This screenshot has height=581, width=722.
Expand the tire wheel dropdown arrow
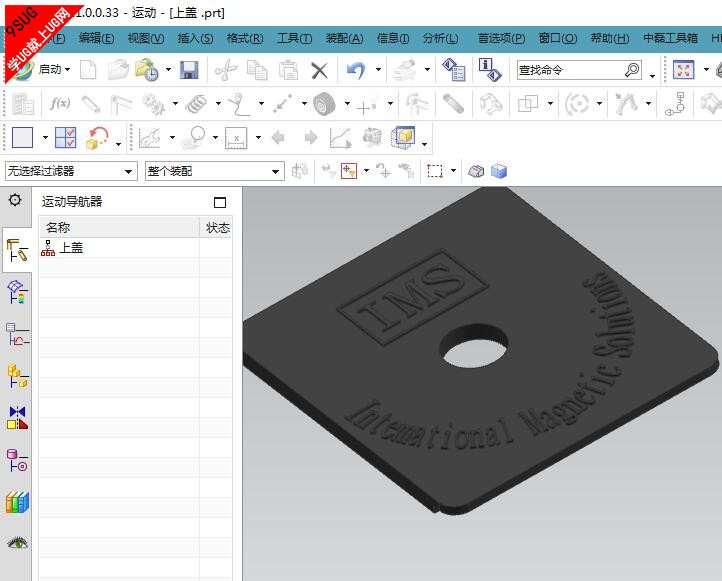click(x=347, y=104)
